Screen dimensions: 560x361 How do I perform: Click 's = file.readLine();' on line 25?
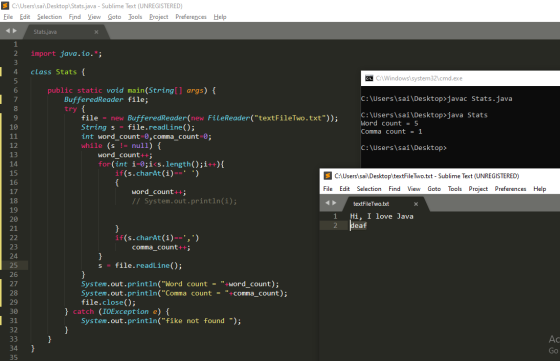[x=140, y=265]
